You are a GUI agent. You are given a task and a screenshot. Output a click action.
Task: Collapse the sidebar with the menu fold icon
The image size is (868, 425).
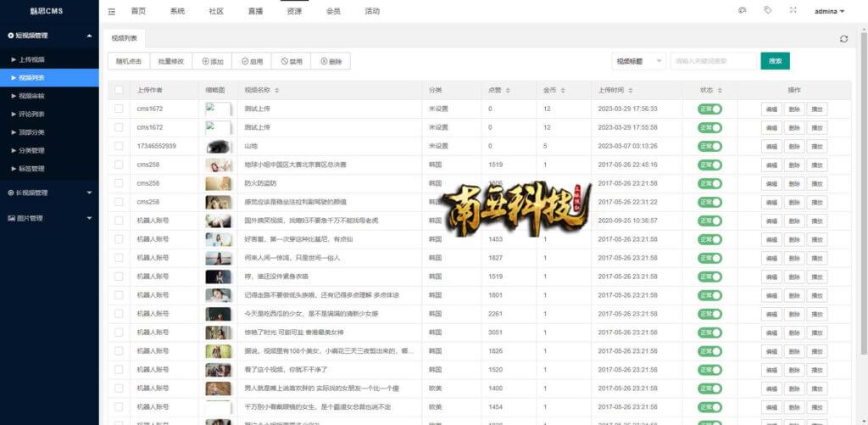tap(112, 12)
